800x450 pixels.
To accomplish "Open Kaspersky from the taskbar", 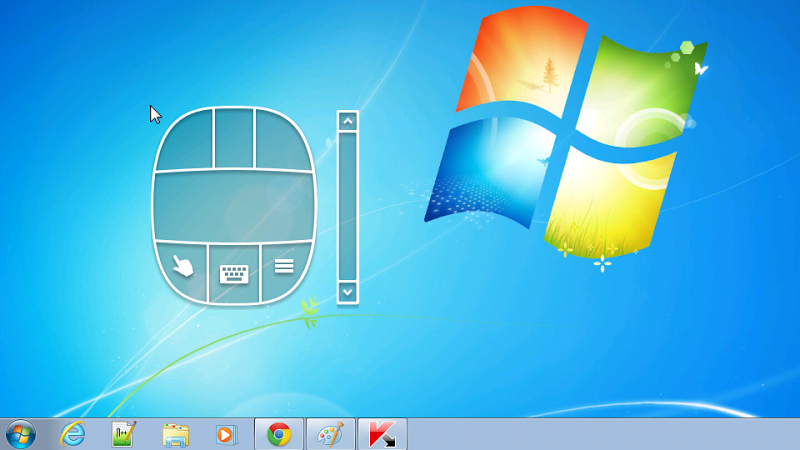I will (381, 434).
